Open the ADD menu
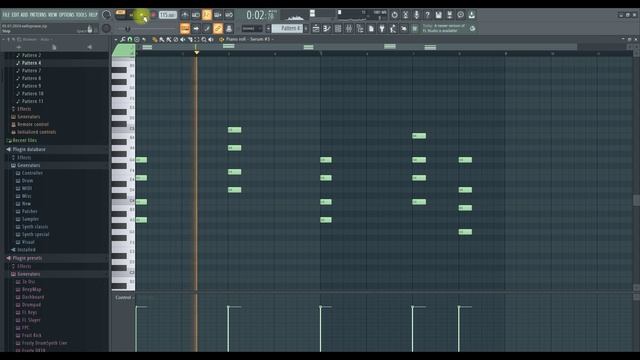 (24, 15)
